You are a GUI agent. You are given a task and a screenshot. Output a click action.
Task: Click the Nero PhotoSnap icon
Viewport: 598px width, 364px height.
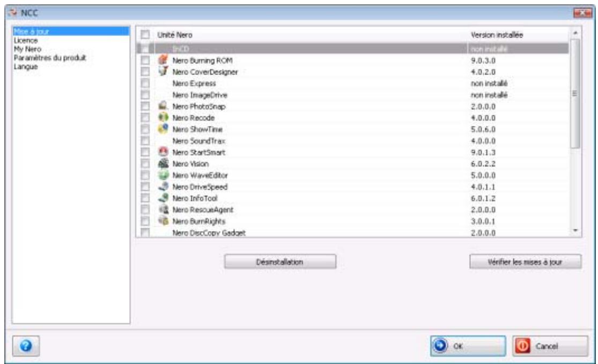pyautogui.click(x=163, y=106)
